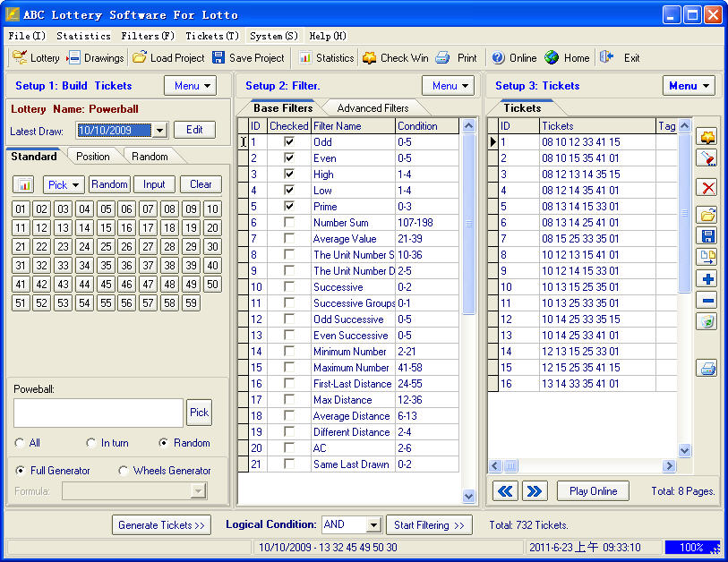
Task: Click the app icon in the title bar
Action: tap(12, 14)
